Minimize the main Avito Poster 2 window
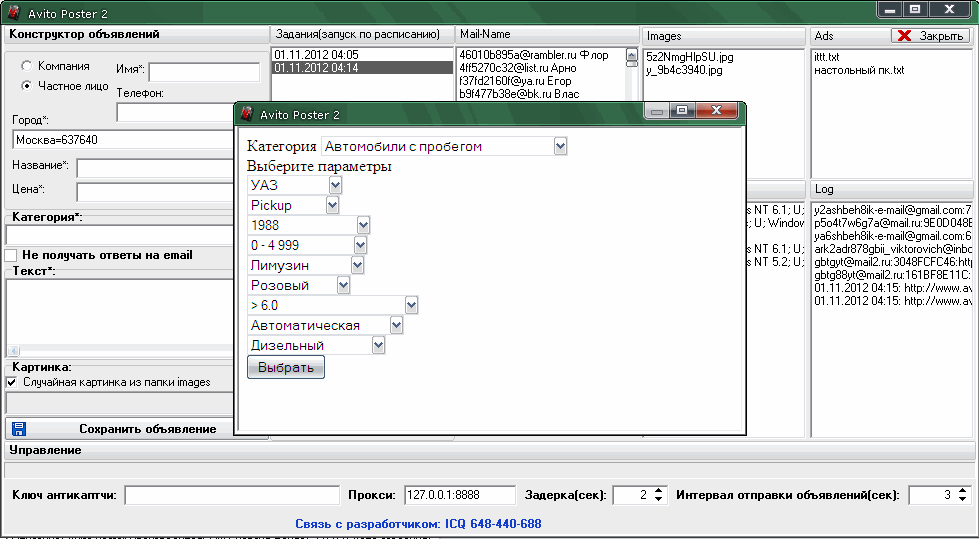The height and width of the screenshot is (539, 979). 890,9
